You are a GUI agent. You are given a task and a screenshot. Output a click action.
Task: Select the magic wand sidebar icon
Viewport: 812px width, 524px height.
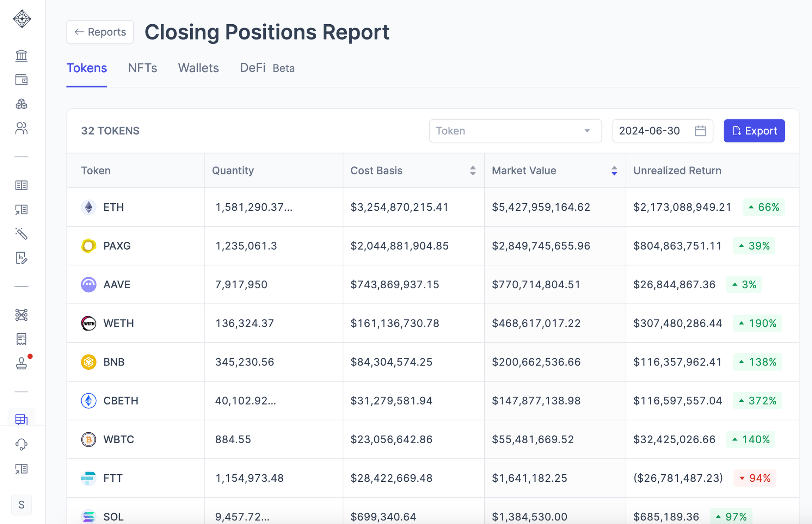(21, 234)
